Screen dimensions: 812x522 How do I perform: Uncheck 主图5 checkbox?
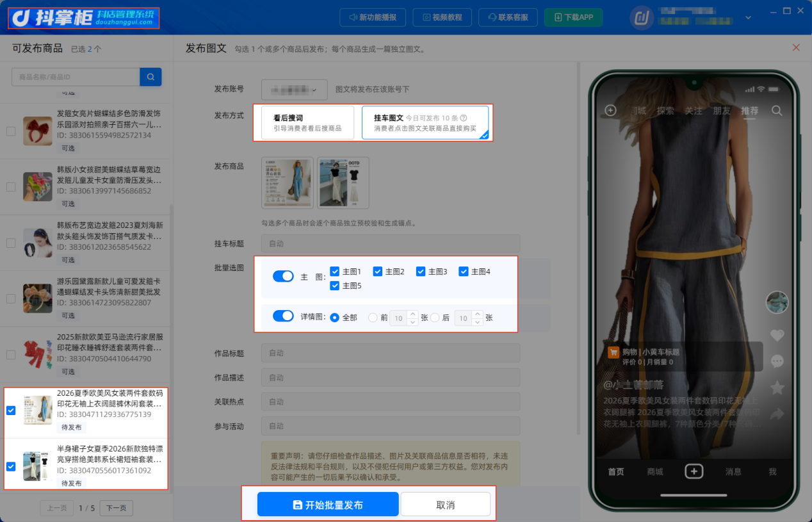pos(334,286)
